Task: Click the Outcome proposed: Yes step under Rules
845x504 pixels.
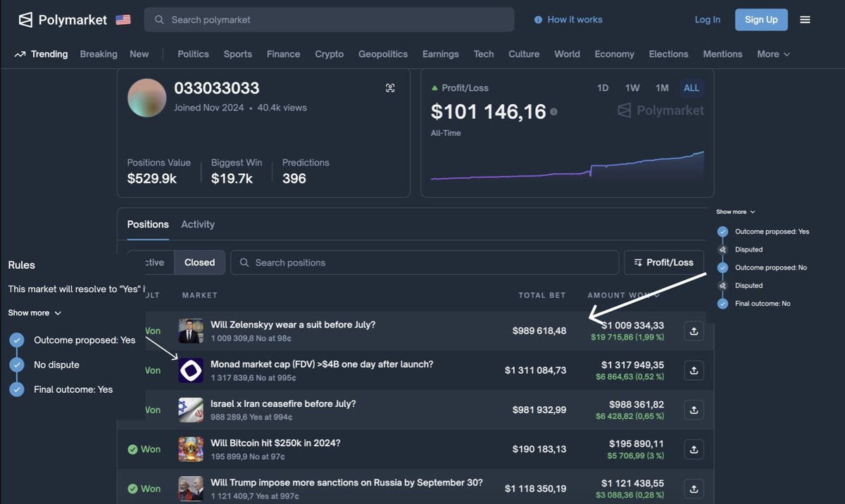Action: [84, 340]
